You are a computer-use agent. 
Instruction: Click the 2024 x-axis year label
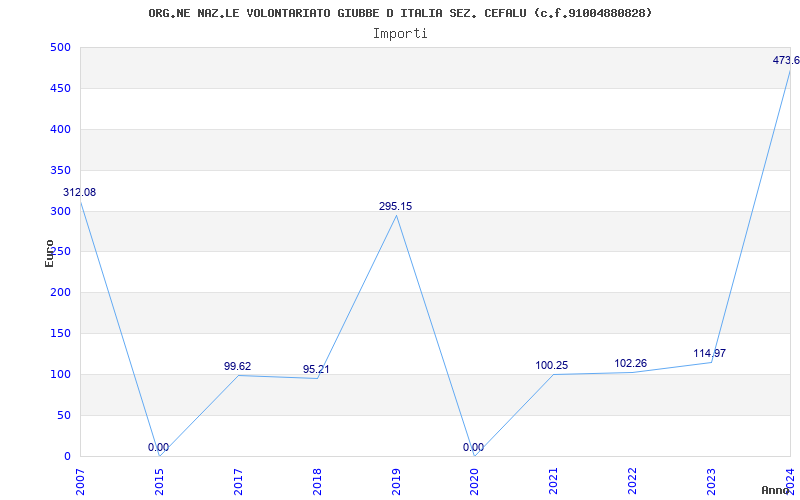[x=790, y=482]
